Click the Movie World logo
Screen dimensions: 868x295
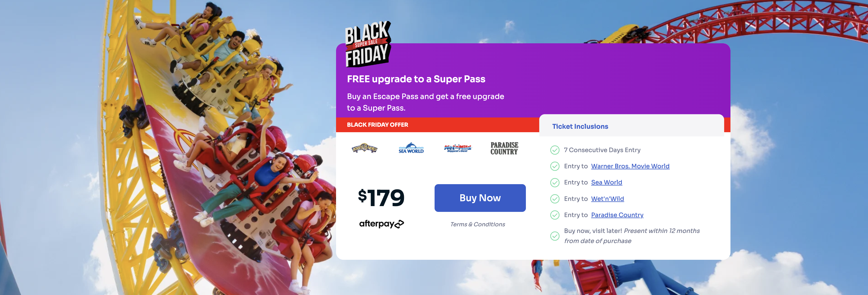365,148
